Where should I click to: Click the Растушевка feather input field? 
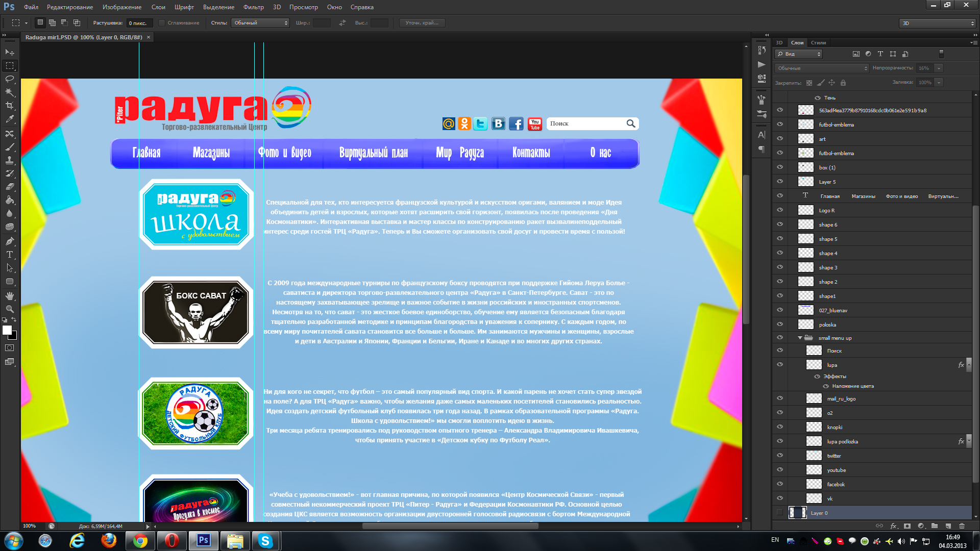[138, 23]
